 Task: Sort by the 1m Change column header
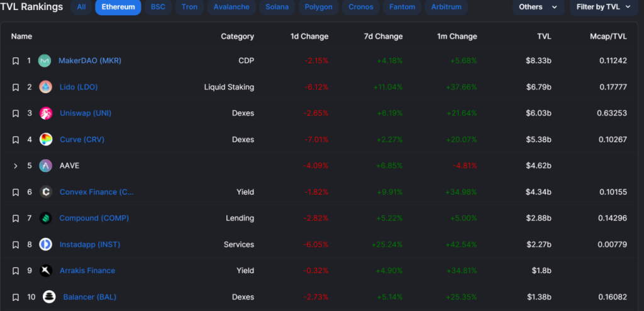coord(457,37)
